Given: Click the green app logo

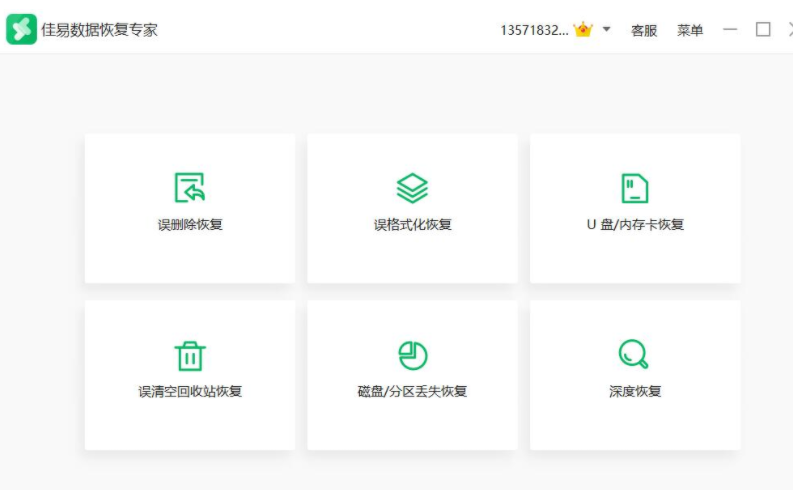Looking at the screenshot, I should (21, 29).
